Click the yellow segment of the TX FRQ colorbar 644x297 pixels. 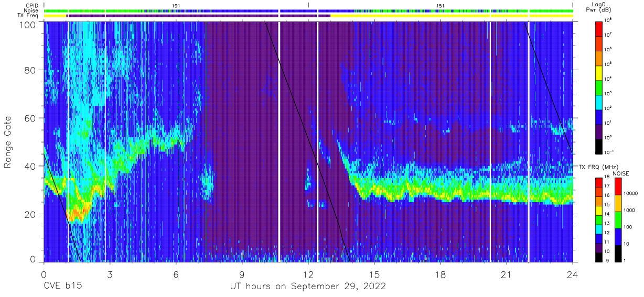click(598, 210)
